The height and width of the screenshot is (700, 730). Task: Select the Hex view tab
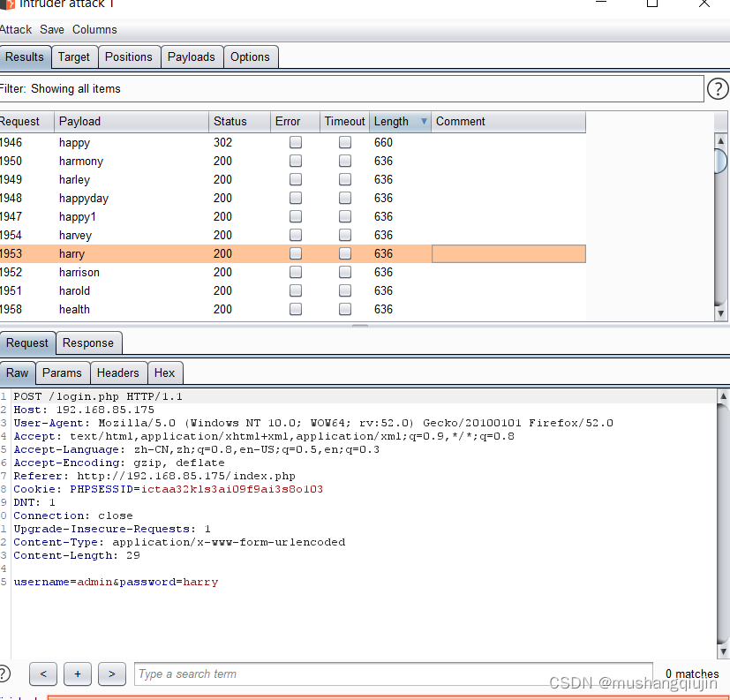(x=164, y=373)
